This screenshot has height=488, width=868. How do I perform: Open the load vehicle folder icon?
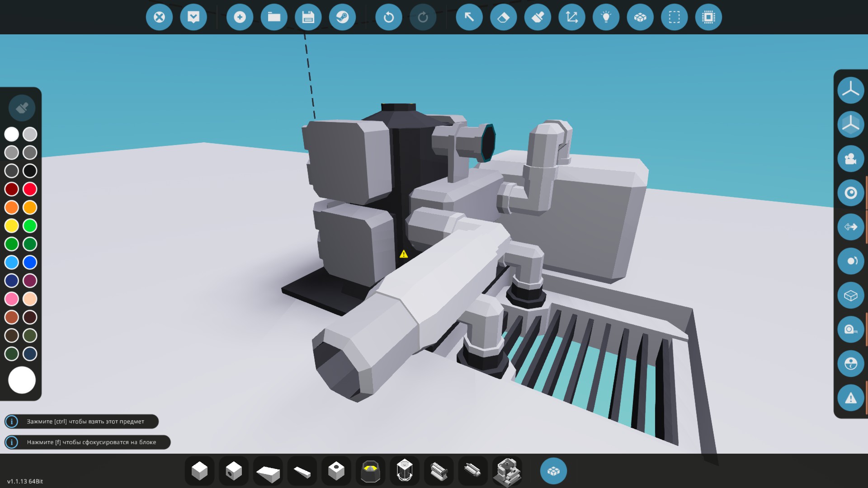274,17
